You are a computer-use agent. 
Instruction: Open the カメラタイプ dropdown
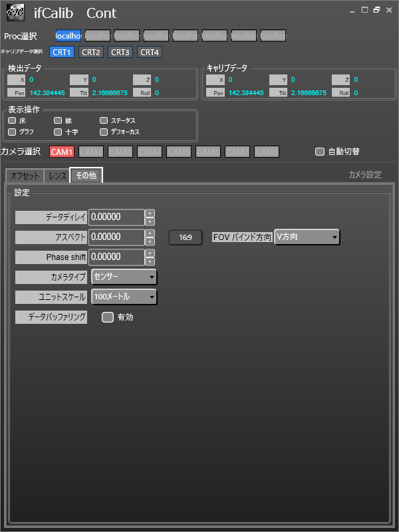(x=124, y=277)
